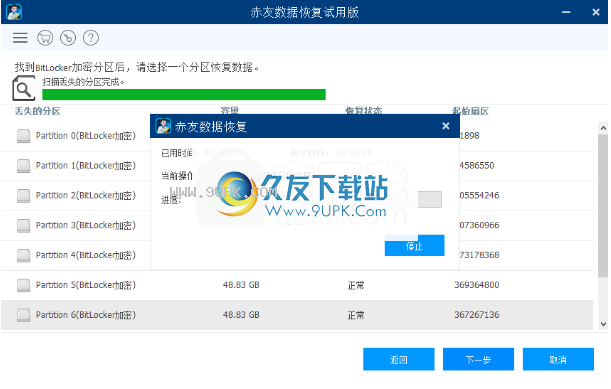The image size is (611, 389).
Task: Click the 返回 back button
Action: tap(399, 359)
